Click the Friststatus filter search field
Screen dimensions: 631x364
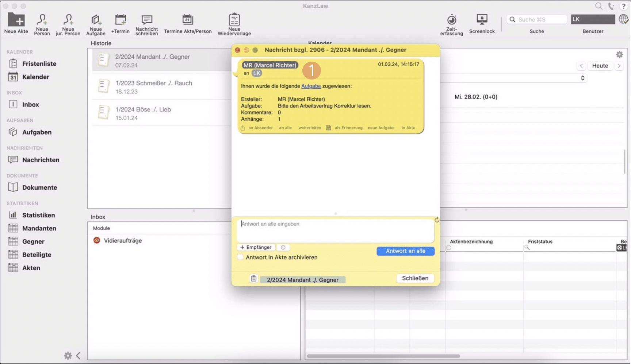pyautogui.click(x=570, y=248)
